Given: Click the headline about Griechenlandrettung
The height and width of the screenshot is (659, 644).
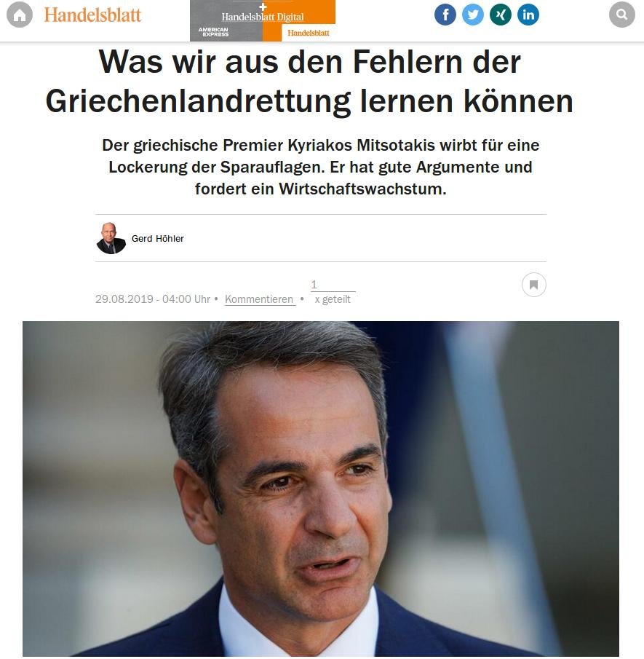Looking at the screenshot, I should 309,82.
